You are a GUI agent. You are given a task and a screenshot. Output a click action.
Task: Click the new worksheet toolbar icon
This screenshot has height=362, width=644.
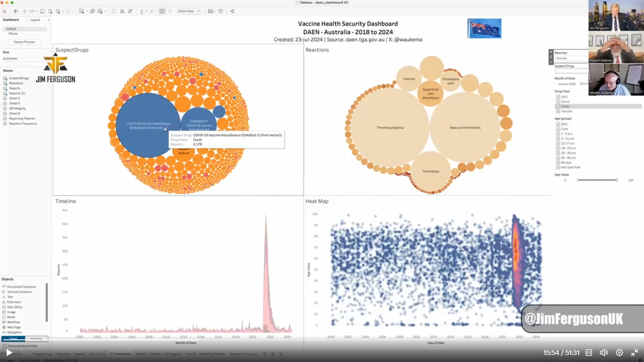pyautogui.click(x=81, y=11)
